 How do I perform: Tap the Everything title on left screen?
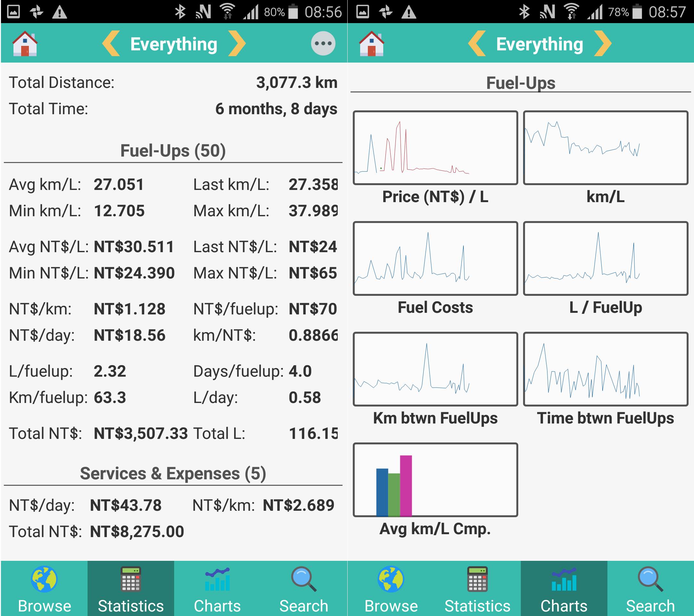174,44
